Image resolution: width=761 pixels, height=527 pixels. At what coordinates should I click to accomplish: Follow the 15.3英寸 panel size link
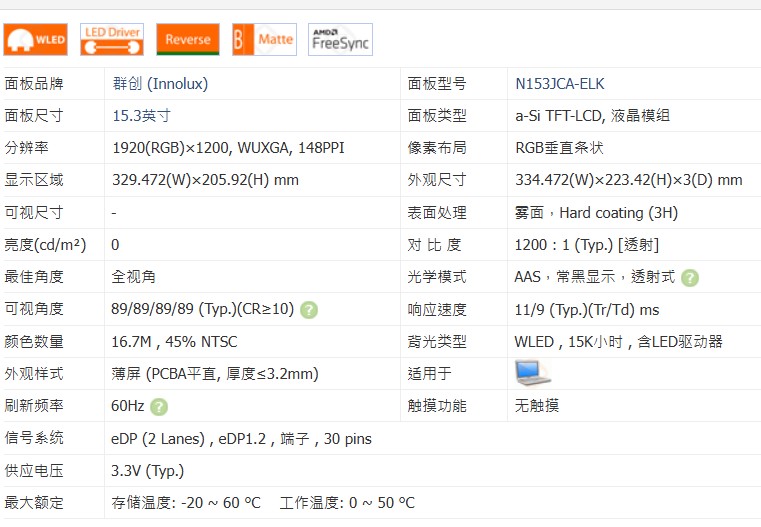tap(141, 116)
